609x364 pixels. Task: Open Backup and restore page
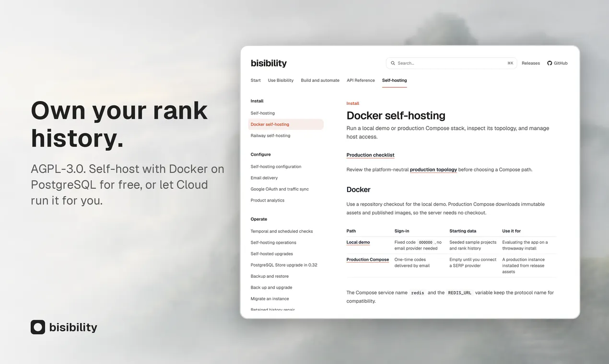pyautogui.click(x=269, y=276)
